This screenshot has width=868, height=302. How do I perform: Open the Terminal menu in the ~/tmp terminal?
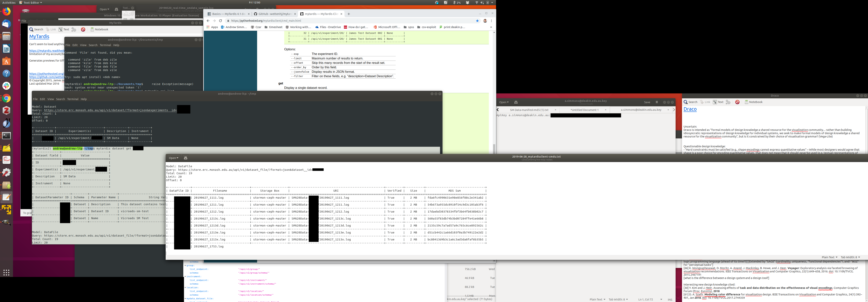(72, 99)
